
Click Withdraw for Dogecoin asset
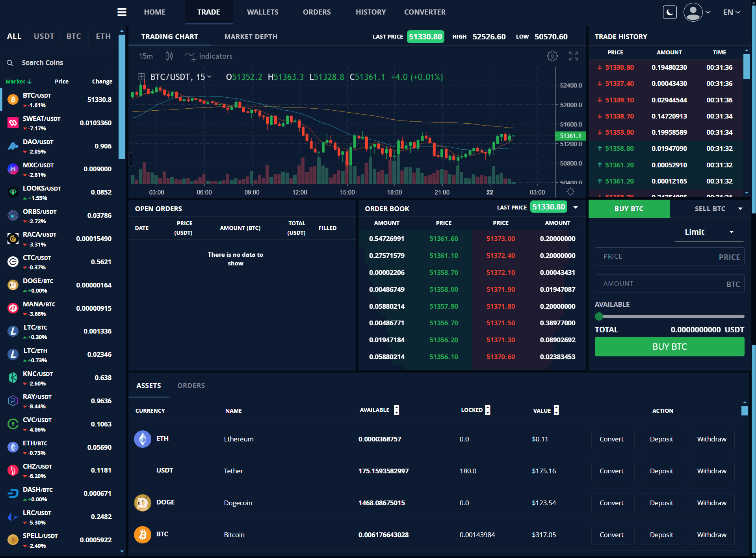pos(711,503)
